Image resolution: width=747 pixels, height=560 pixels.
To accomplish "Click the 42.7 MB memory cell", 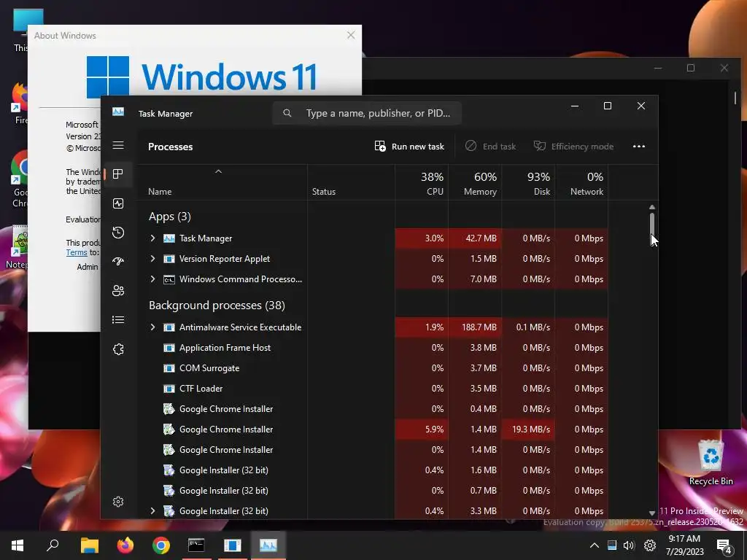I will coord(475,238).
